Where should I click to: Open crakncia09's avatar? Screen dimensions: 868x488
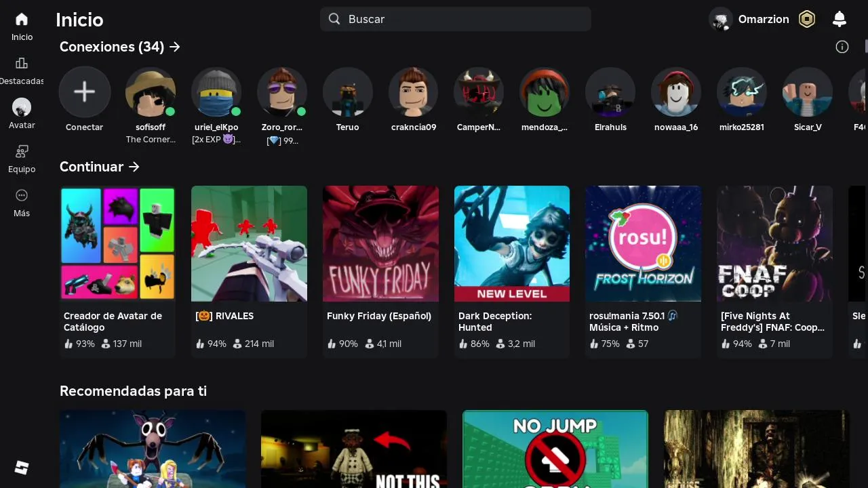(414, 91)
